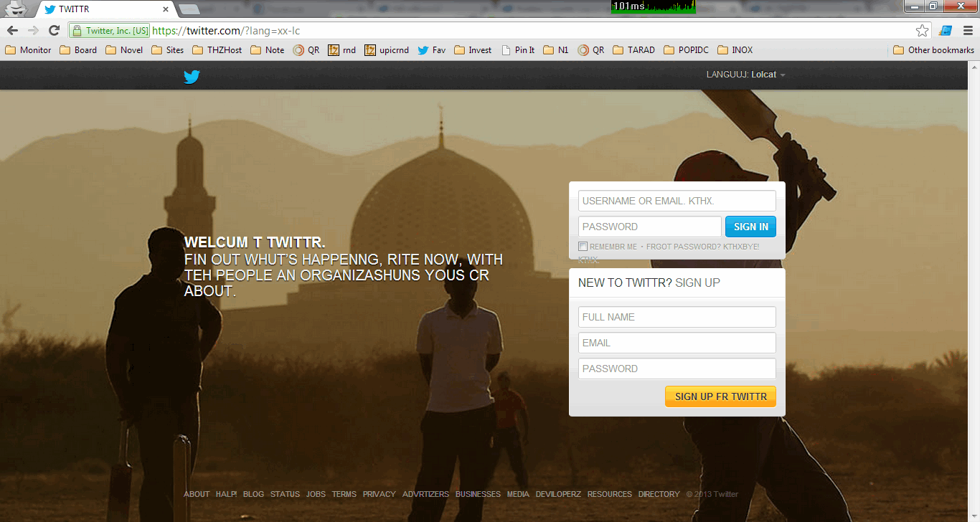Open the PRIVACY footer link
Screen dimensions: 980x522
[x=380, y=494]
